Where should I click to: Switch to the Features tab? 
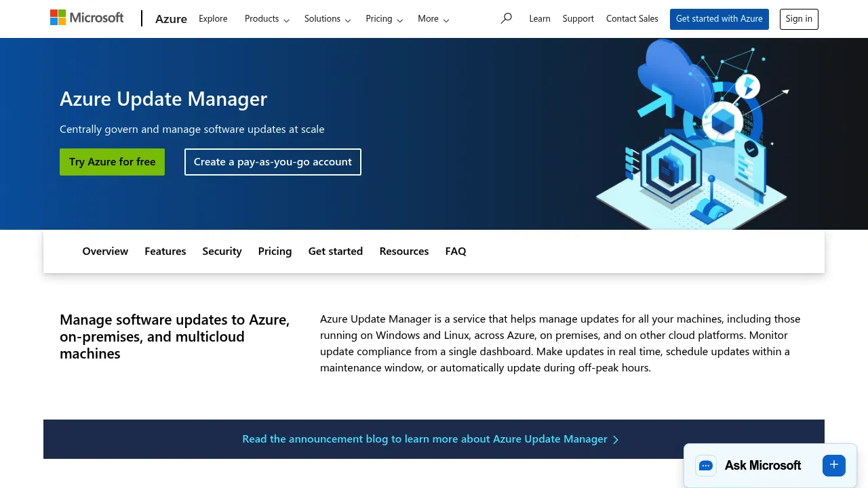click(x=165, y=251)
